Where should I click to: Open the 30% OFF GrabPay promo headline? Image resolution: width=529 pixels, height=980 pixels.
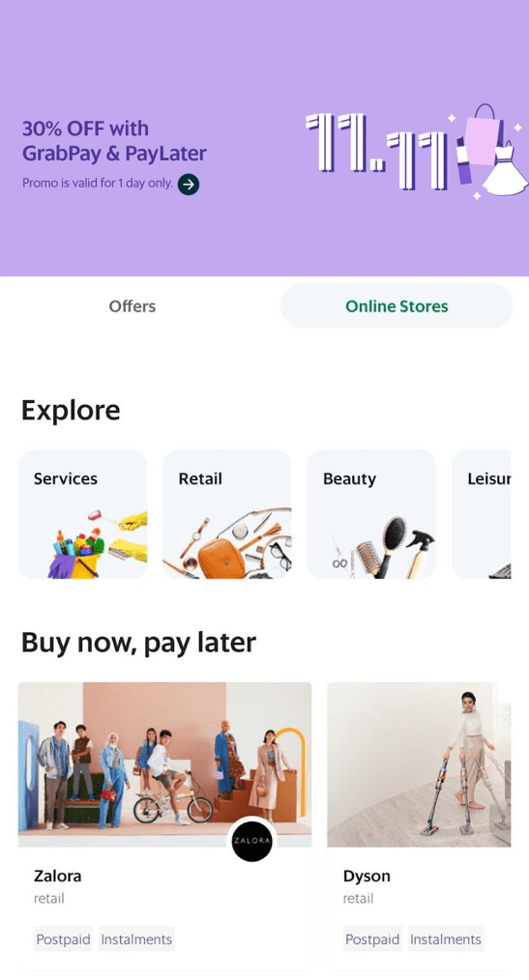pos(114,141)
